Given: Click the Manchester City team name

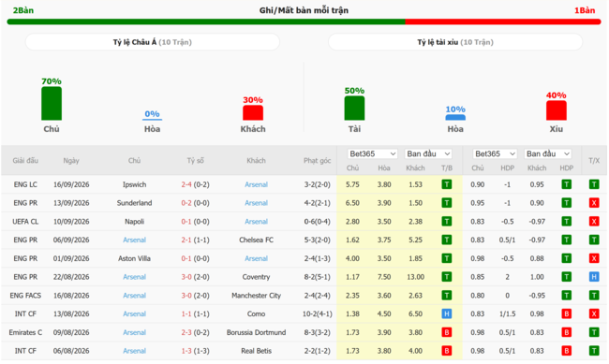Looking at the screenshot, I should [x=256, y=296].
